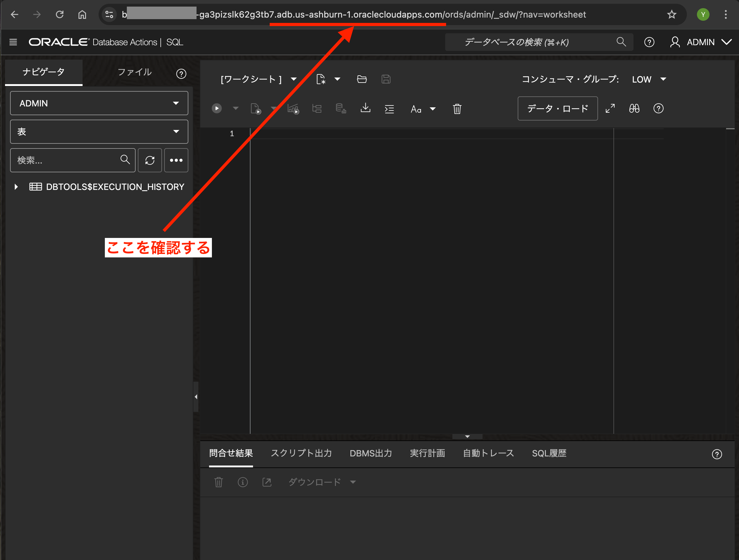Screen dimensions: 739x560
Task: Collapse the results pane via down arrow
Action: 467,437
